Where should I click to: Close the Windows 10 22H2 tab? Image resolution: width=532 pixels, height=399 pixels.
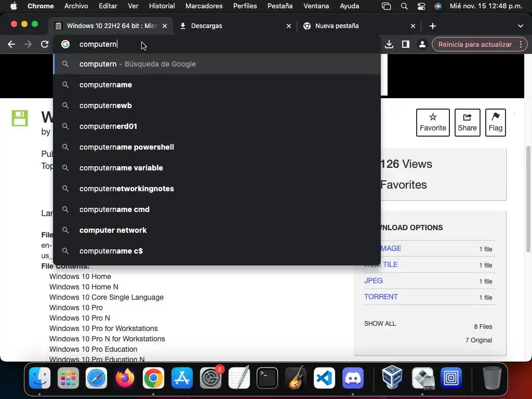pos(165,26)
